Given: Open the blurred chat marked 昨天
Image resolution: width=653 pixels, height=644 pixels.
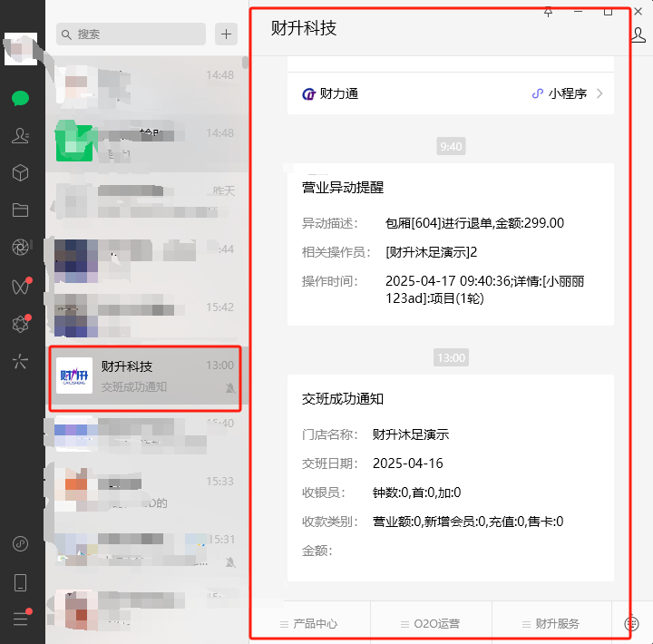Looking at the screenshot, I should (145, 200).
